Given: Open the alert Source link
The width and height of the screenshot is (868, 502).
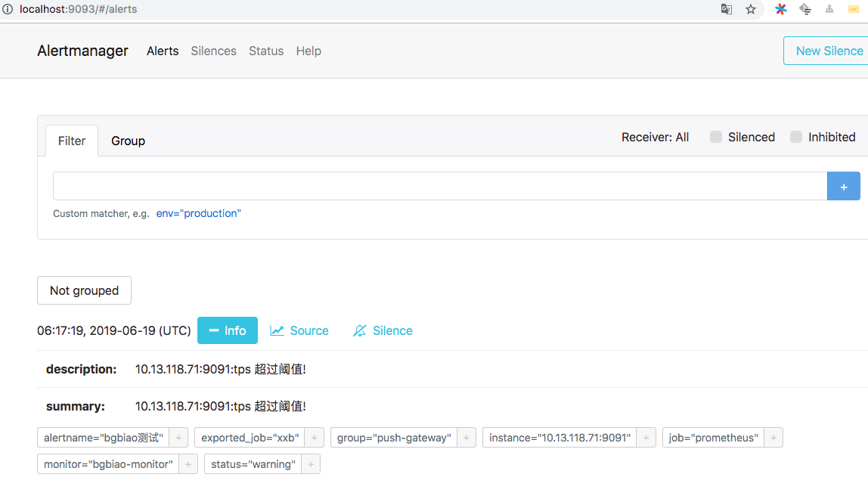Looking at the screenshot, I should coord(299,331).
